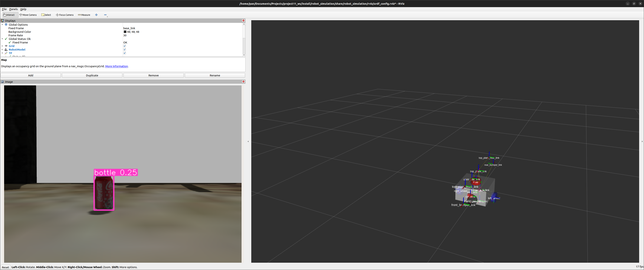The height and width of the screenshot is (270, 644).
Task: Collapse the TF display node
Action: [x=2, y=53]
